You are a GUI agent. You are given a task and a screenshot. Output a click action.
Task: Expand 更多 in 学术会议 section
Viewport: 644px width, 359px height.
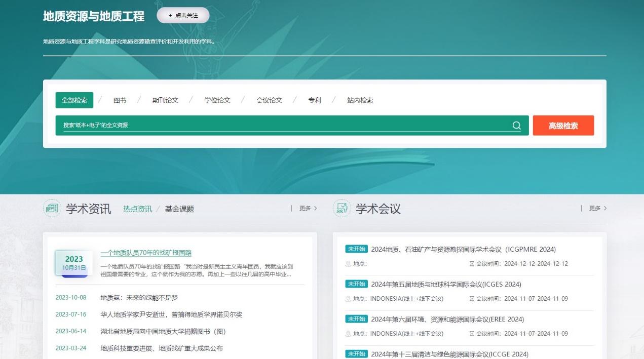click(x=597, y=208)
